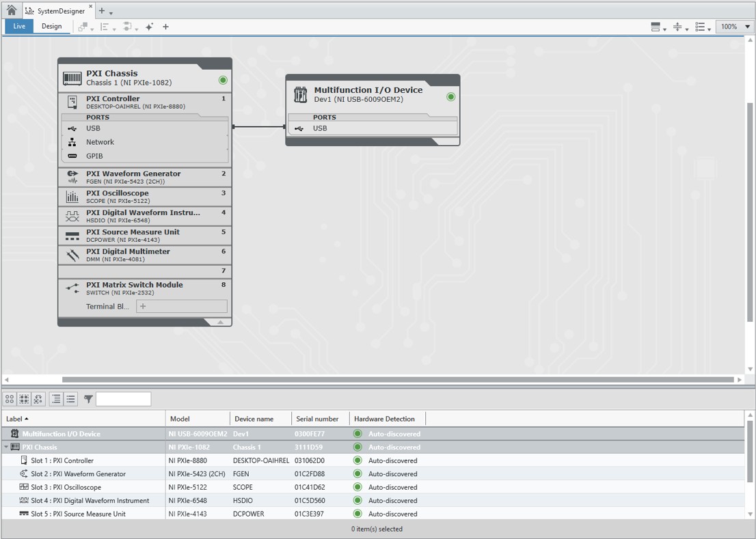Open the align items dropdown

pos(107,27)
